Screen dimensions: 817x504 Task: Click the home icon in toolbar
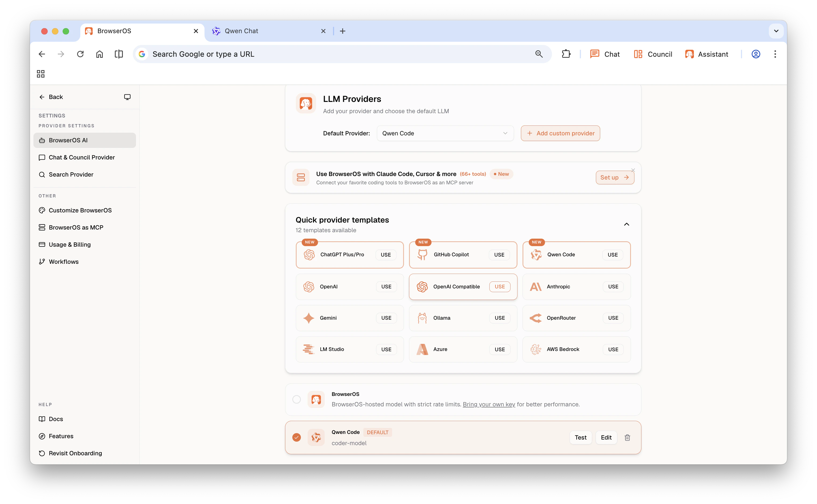coord(99,54)
